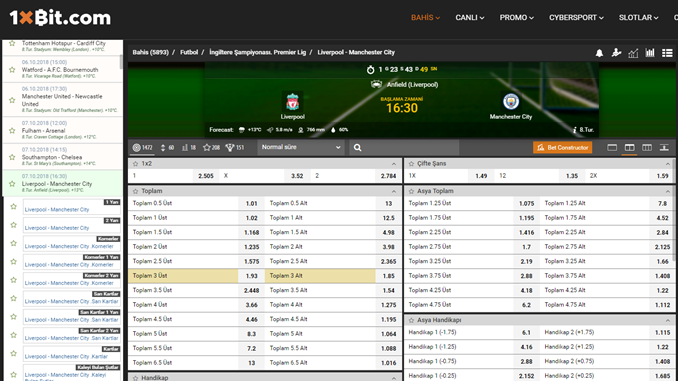678x381 pixels.
Task: Collapse the Handikap section at bottom
Action: (x=393, y=378)
